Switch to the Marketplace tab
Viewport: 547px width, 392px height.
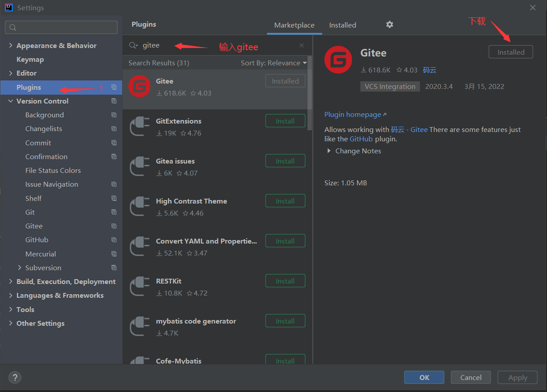click(x=294, y=25)
